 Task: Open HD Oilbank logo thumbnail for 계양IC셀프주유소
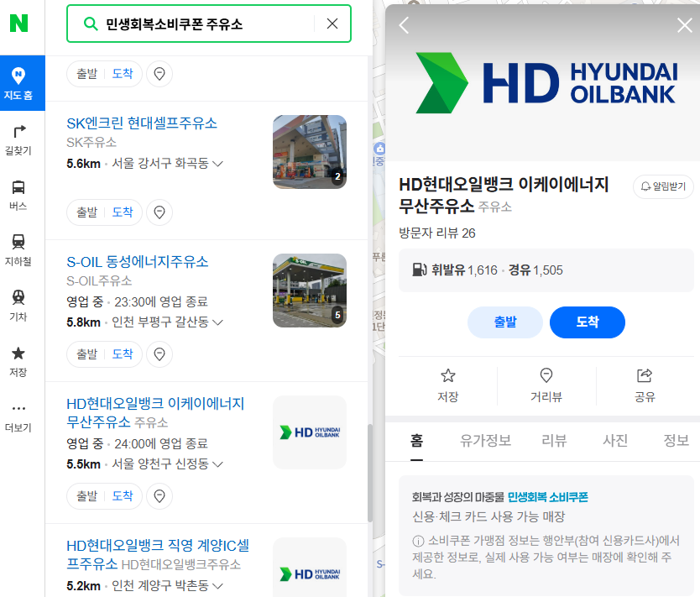[x=310, y=567]
